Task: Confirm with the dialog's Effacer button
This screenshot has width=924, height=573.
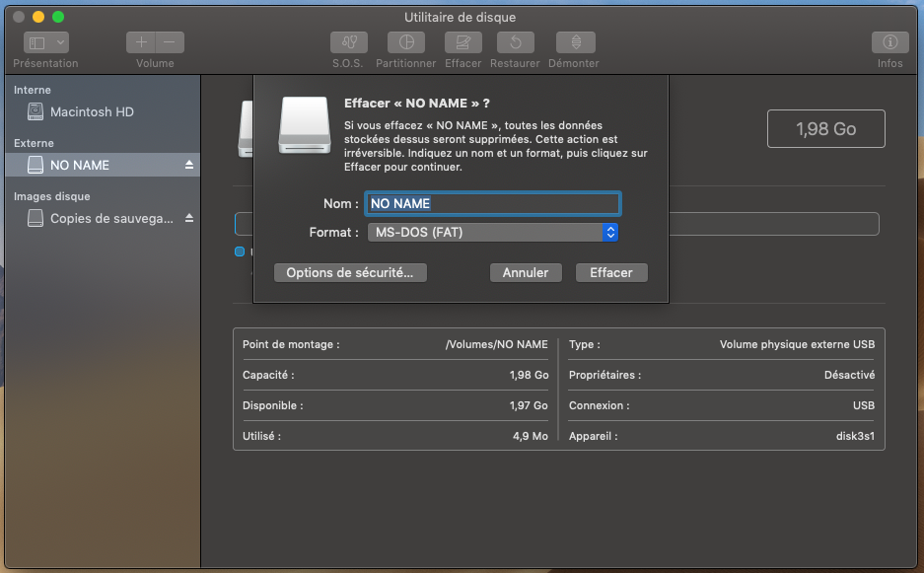Action: pyautogui.click(x=611, y=272)
